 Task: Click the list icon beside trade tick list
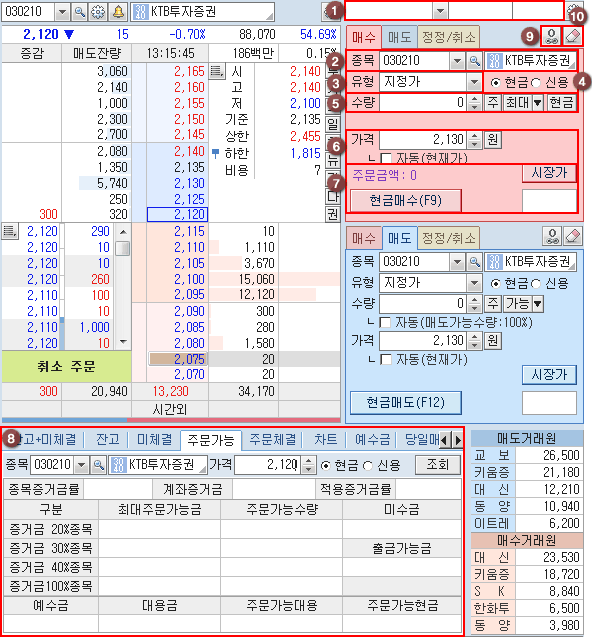coord(9,231)
